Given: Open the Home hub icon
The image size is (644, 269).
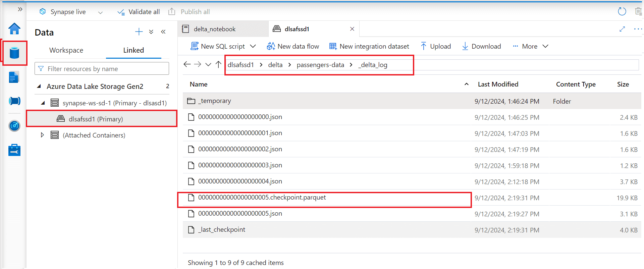Looking at the screenshot, I should tap(14, 29).
